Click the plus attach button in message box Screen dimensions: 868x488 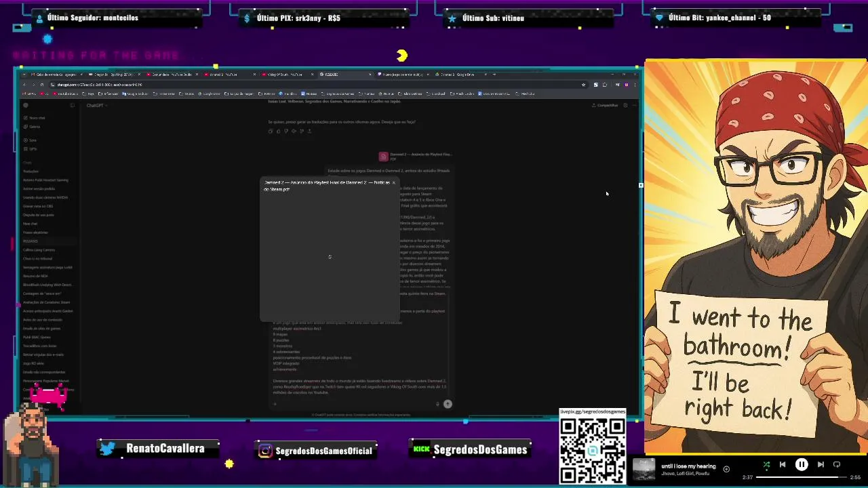(275, 404)
